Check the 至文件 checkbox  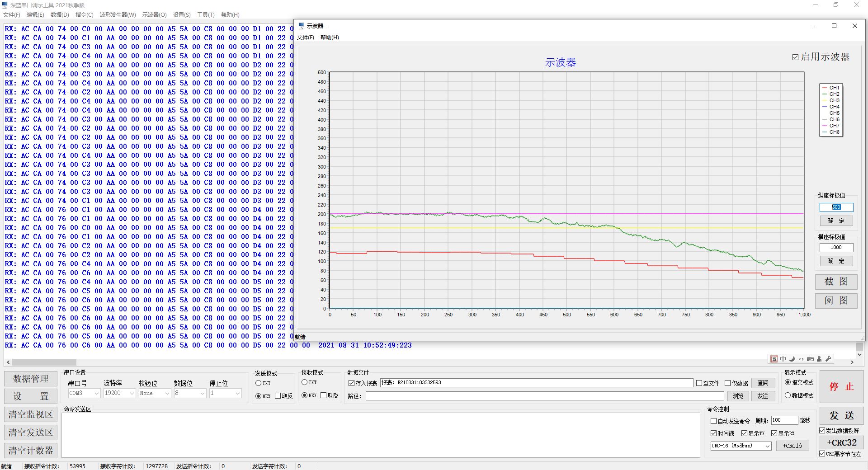pos(699,383)
